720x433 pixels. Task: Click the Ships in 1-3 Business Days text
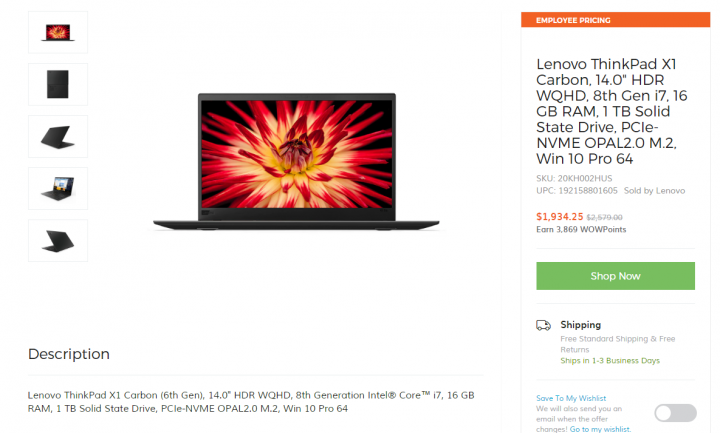pos(610,360)
